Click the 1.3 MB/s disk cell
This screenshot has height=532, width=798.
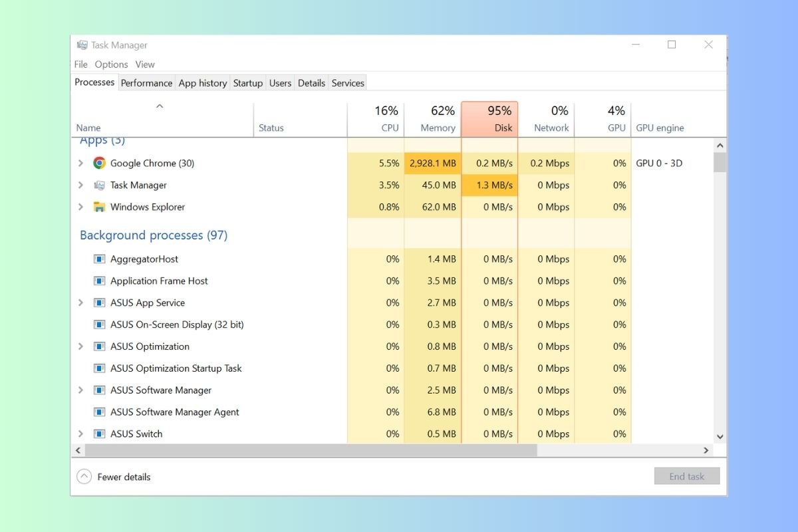489,185
